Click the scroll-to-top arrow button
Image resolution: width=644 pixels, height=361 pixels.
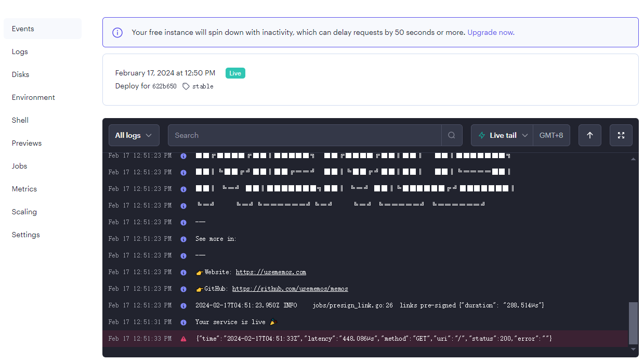point(589,135)
